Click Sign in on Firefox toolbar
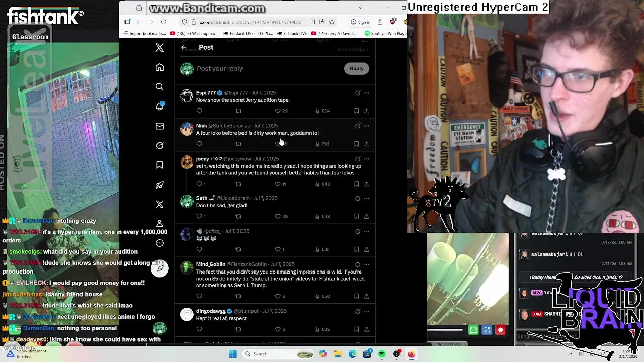 360,22
